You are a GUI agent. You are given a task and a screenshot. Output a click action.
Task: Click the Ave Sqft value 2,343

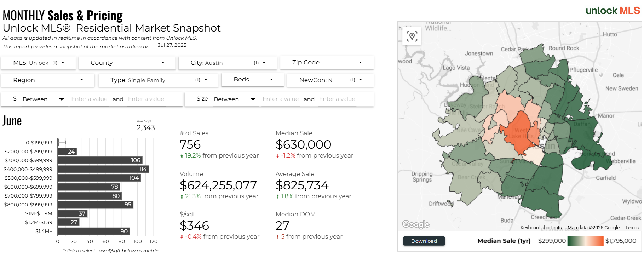[146, 128]
